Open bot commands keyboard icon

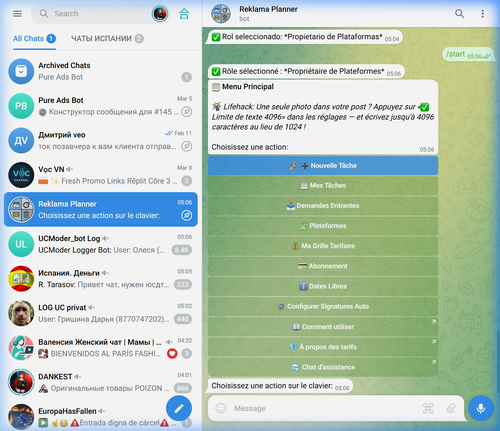[428, 408]
